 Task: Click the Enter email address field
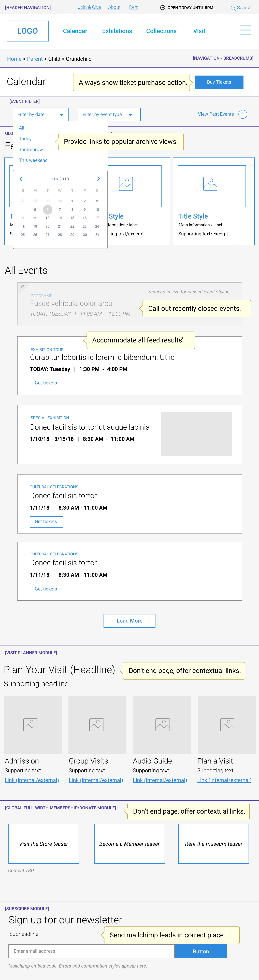point(91,951)
